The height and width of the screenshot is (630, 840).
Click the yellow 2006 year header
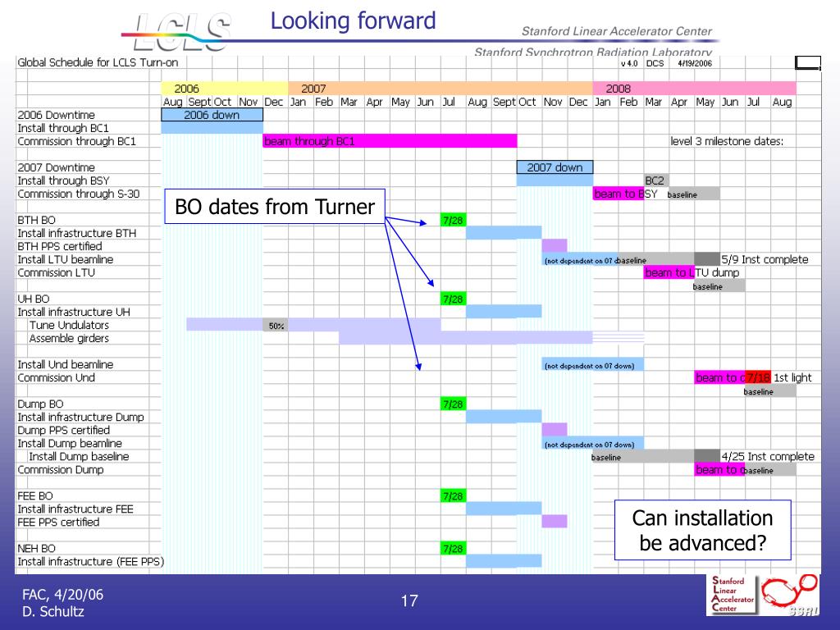point(225,89)
